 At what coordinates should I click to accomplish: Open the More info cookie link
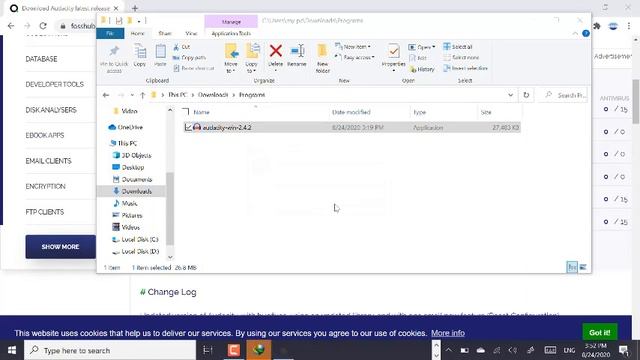click(448, 333)
